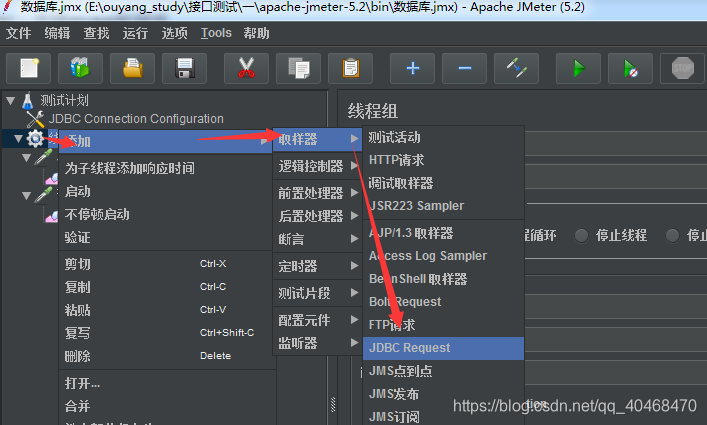
Task: Choose 不停顿启动 in context menu
Action: point(166,214)
